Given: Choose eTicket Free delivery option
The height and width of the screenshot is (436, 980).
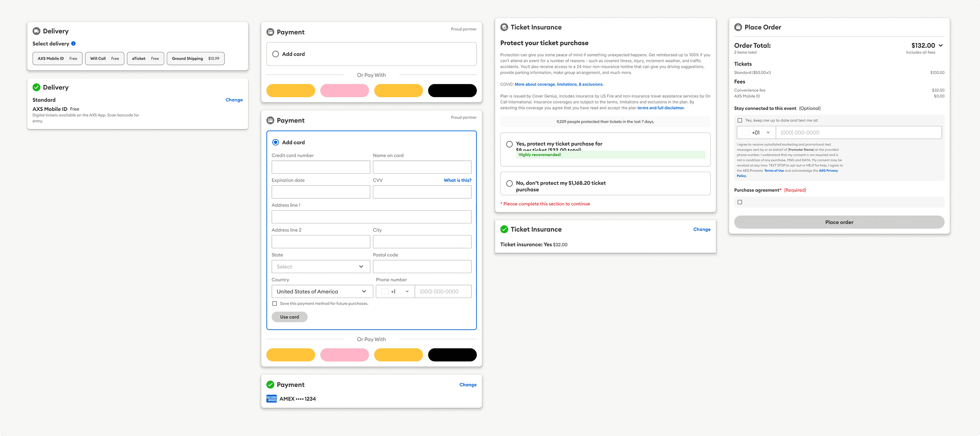Looking at the screenshot, I should [x=146, y=59].
